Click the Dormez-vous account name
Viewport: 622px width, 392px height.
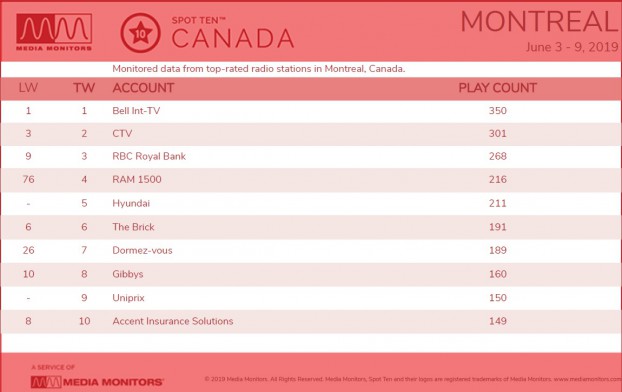pos(142,251)
